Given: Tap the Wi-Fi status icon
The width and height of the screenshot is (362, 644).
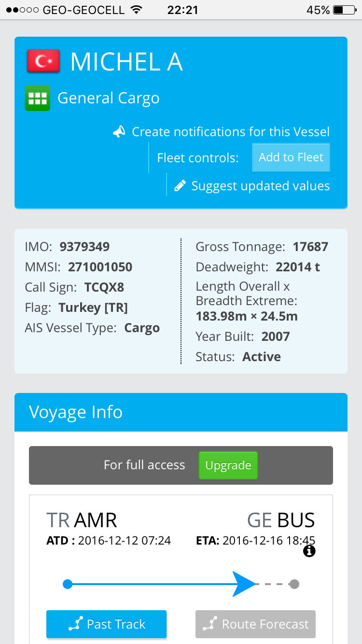Looking at the screenshot, I should pos(137,10).
